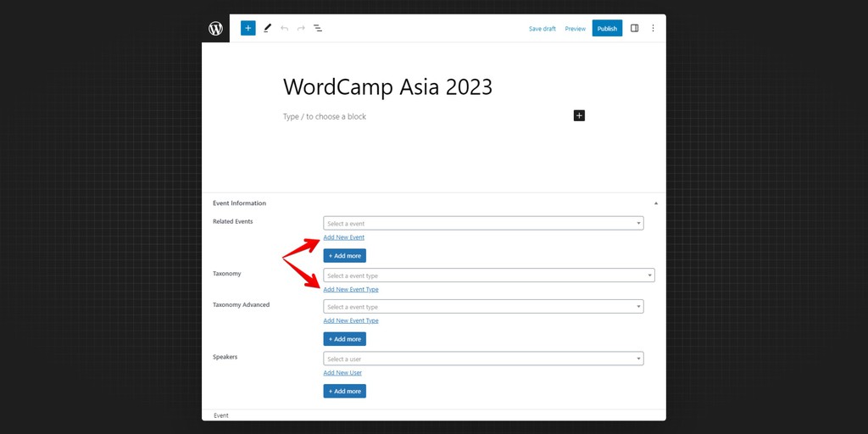868x434 pixels.
Task: Click Save draft
Action: click(542, 29)
